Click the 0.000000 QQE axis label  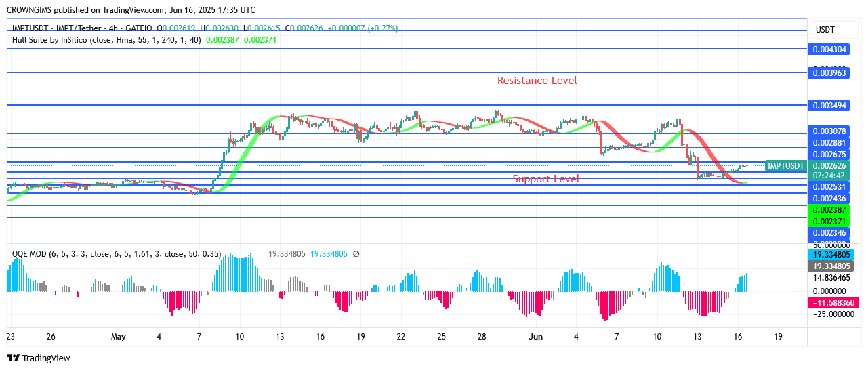829,291
